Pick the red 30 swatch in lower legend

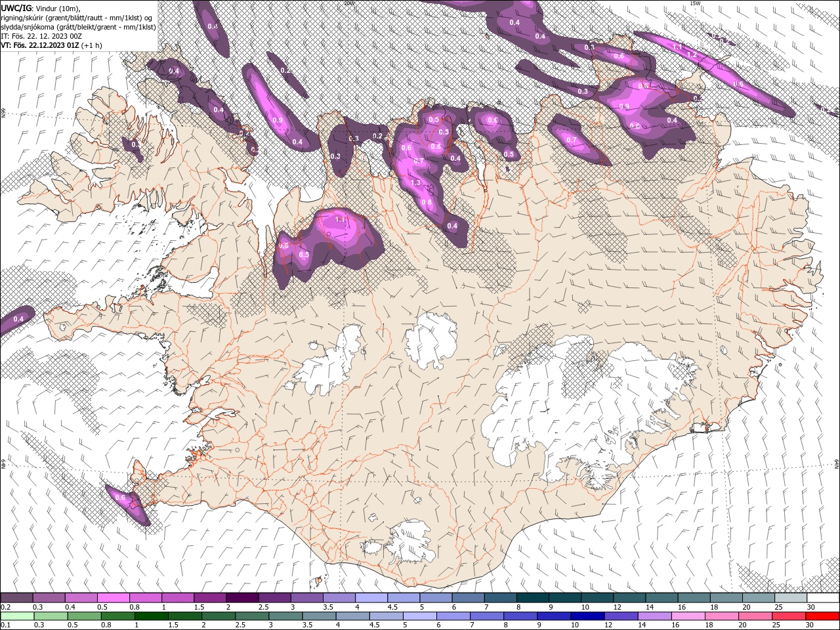(823, 616)
